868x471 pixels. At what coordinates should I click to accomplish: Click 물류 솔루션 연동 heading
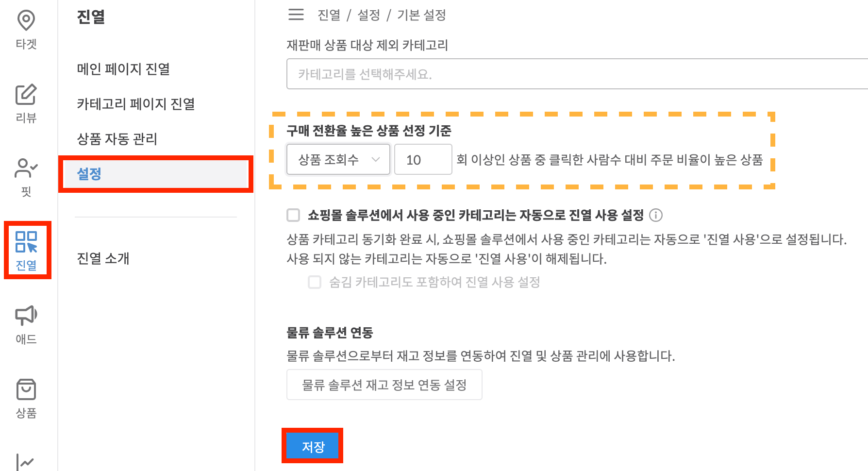pos(330,333)
